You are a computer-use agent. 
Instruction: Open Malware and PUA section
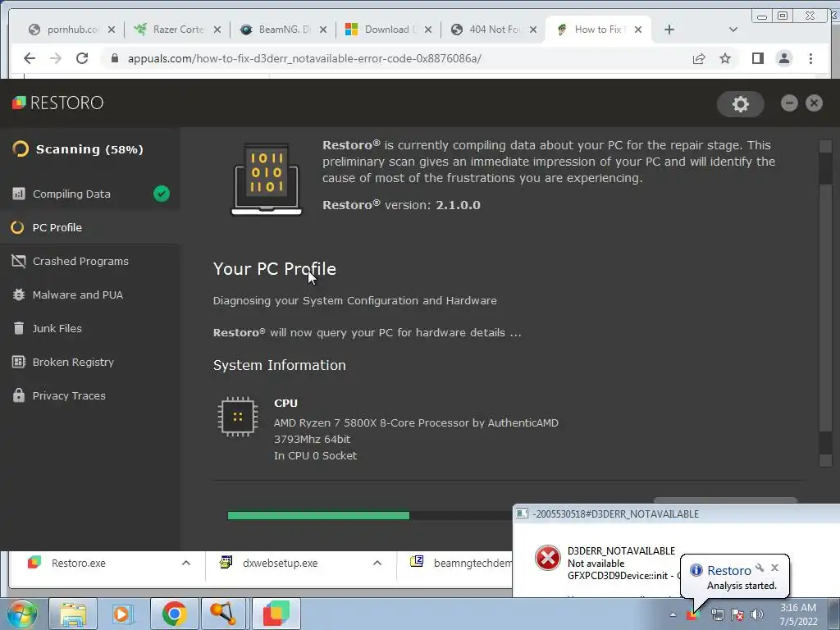tap(90, 295)
